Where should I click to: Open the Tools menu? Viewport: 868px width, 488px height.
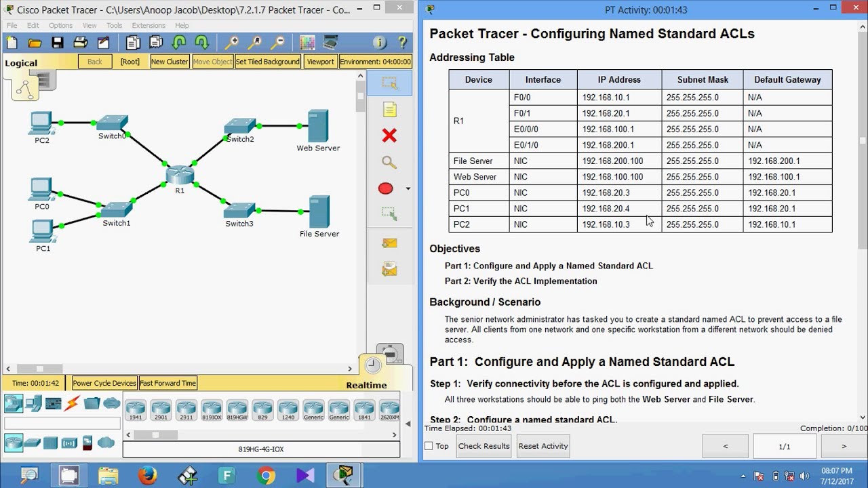[114, 26]
